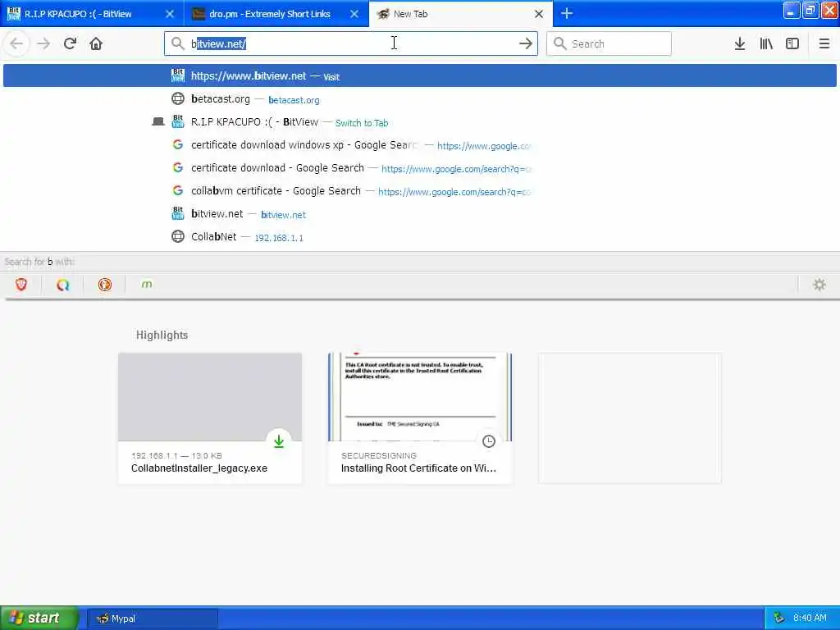Image resolution: width=840 pixels, height=630 pixels.
Task: Select the CollabNet 192.168.1.1 suggestion
Action: pos(420,237)
